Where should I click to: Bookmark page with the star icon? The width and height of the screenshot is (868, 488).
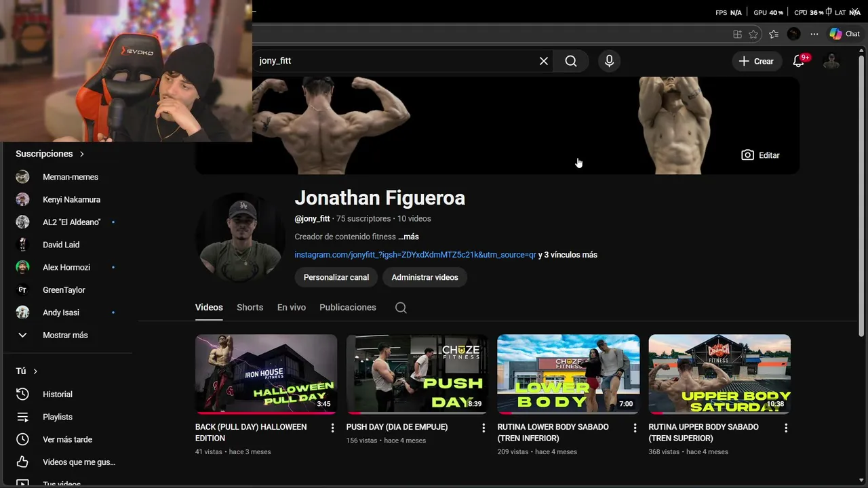753,34
